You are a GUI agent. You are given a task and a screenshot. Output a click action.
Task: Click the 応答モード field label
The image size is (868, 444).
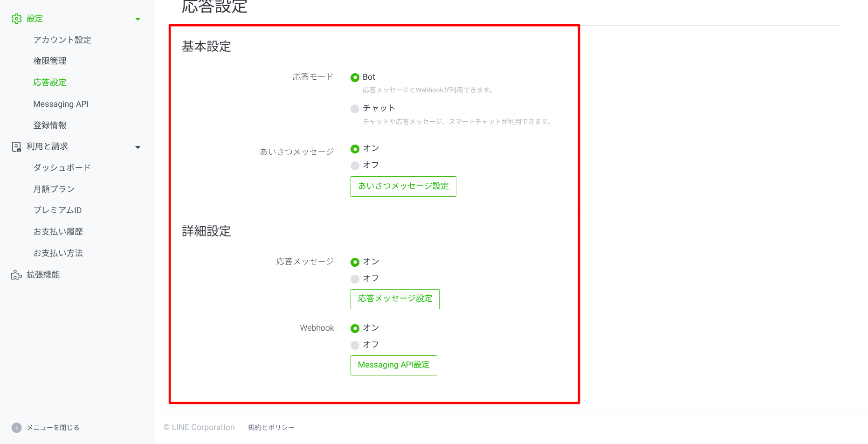tap(313, 77)
